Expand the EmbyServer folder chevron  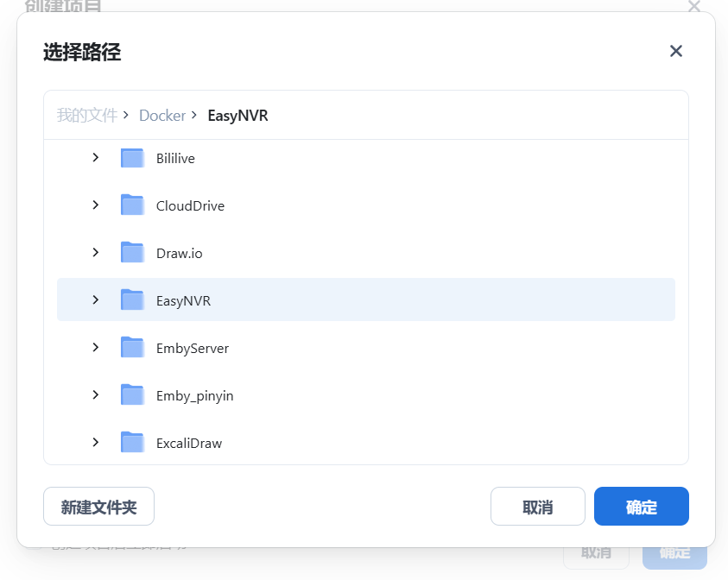tap(95, 348)
